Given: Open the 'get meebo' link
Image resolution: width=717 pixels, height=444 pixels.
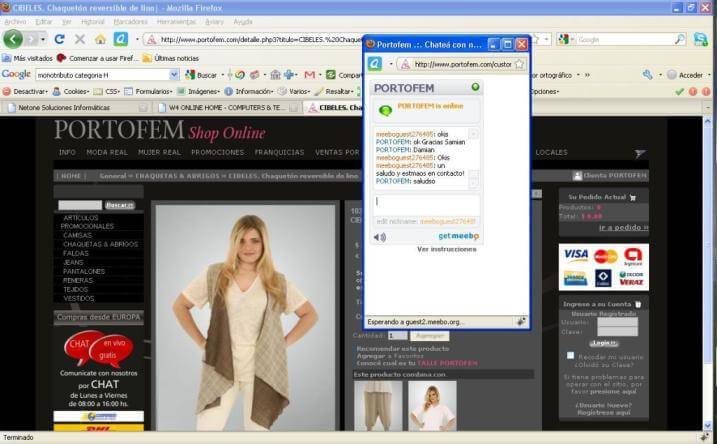Looking at the screenshot, I should coord(459,236).
